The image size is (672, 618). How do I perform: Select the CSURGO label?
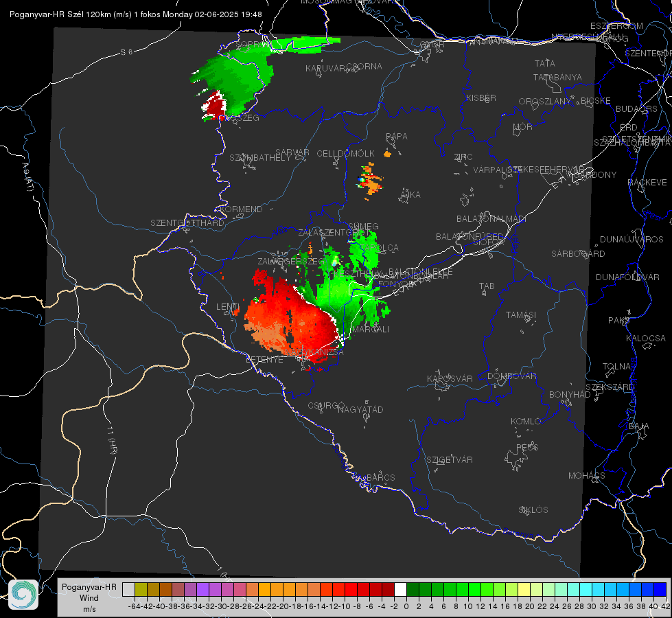point(326,405)
